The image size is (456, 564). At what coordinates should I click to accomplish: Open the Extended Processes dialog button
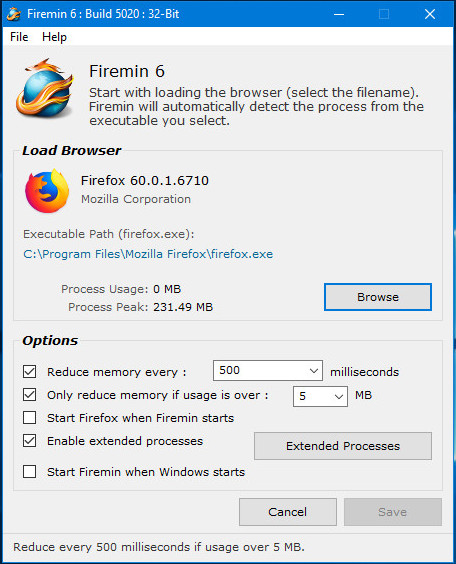point(343,446)
